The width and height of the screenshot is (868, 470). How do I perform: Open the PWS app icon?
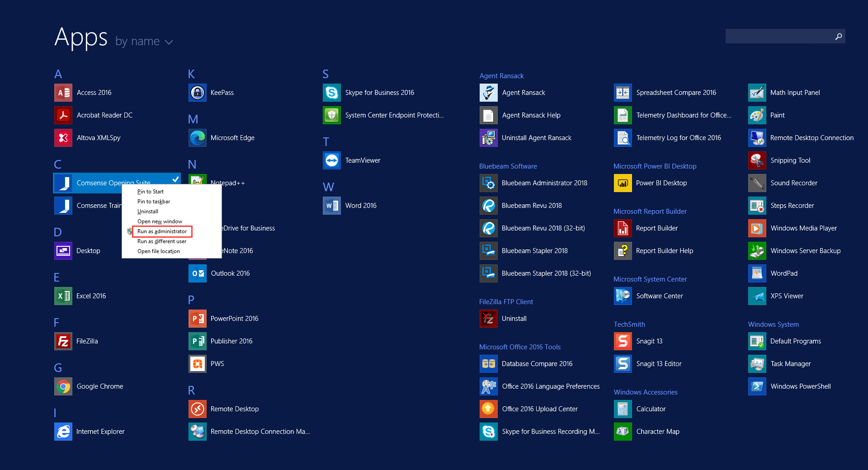coord(198,364)
